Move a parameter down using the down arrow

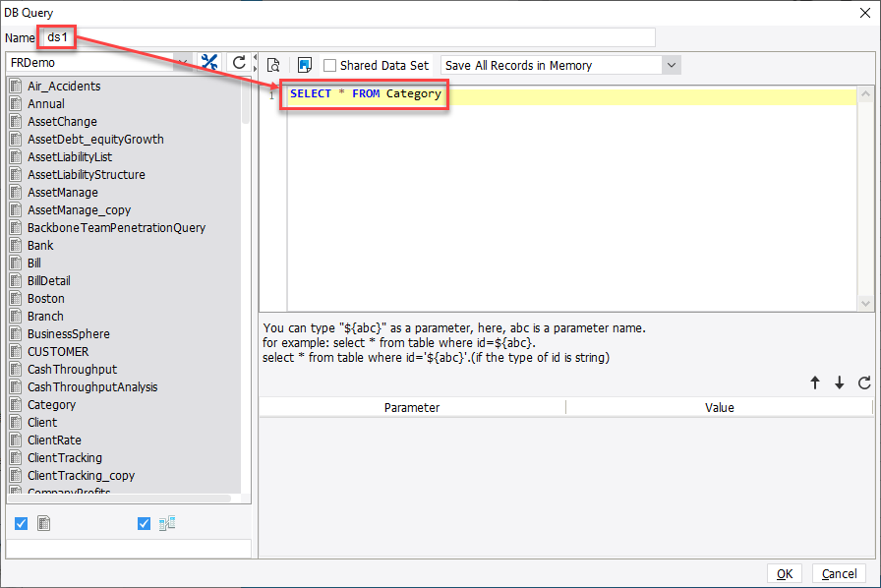[839, 382]
